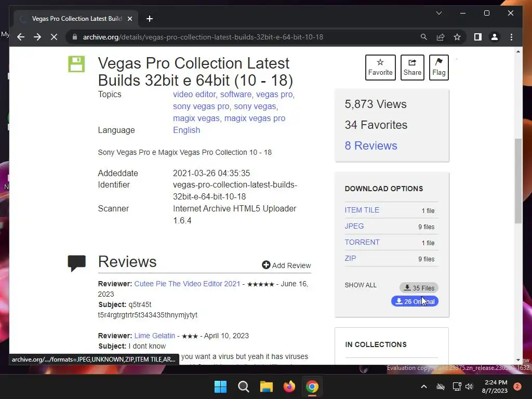The width and height of the screenshot is (532, 399).
Task: Download the ZIP files option
Action: click(x=350, y=258)
